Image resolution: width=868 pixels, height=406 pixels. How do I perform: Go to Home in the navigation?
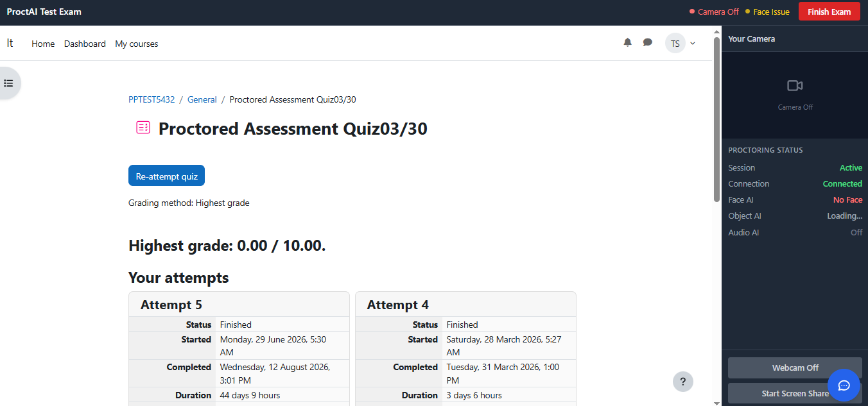43,44
